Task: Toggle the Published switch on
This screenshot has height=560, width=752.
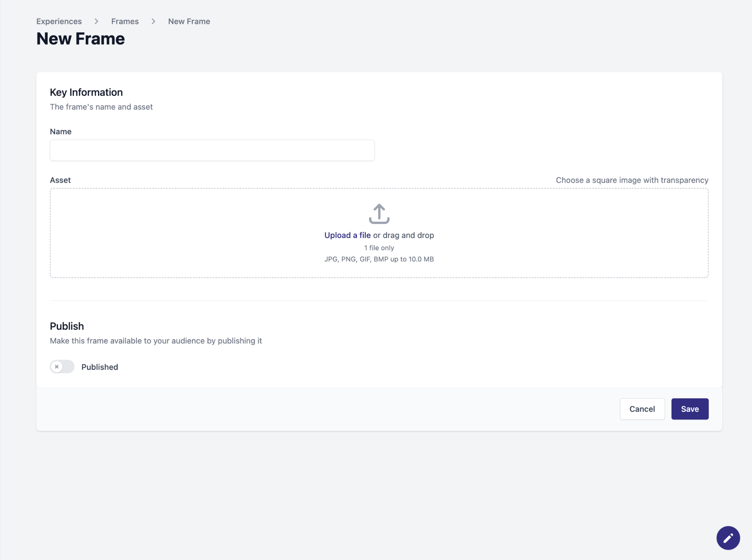Action: coord(62,367)
